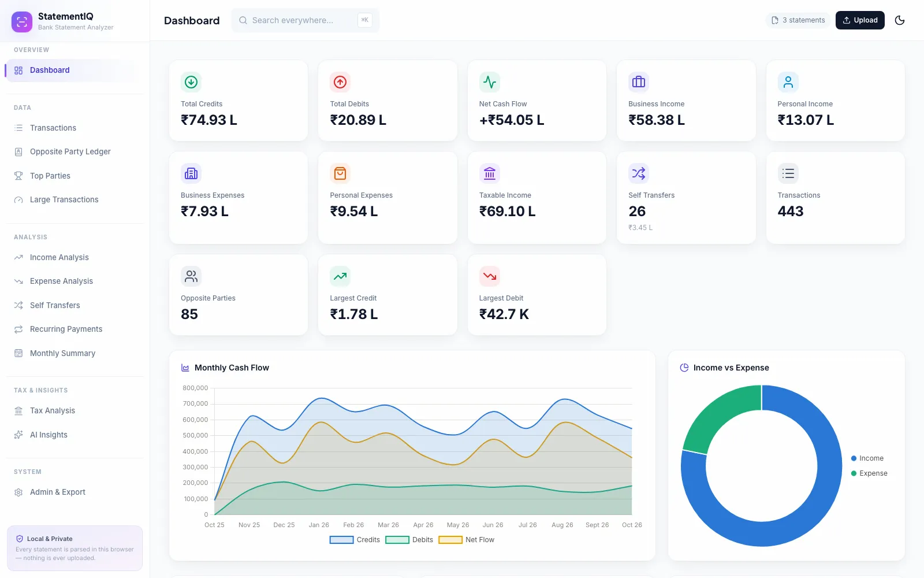Click the Admin & Export gear icon
Screen dimensions: 924x578
(18, 492)
